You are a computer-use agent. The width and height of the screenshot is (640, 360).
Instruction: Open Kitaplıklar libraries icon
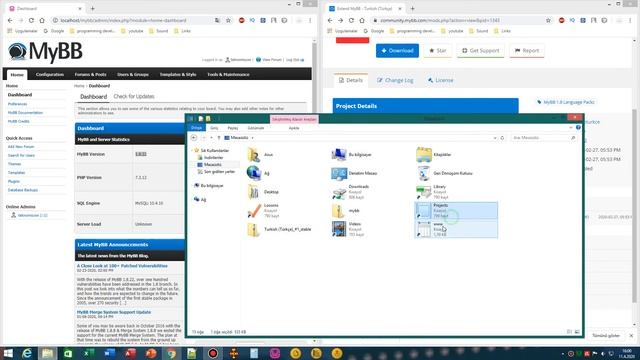click(423, 155)
